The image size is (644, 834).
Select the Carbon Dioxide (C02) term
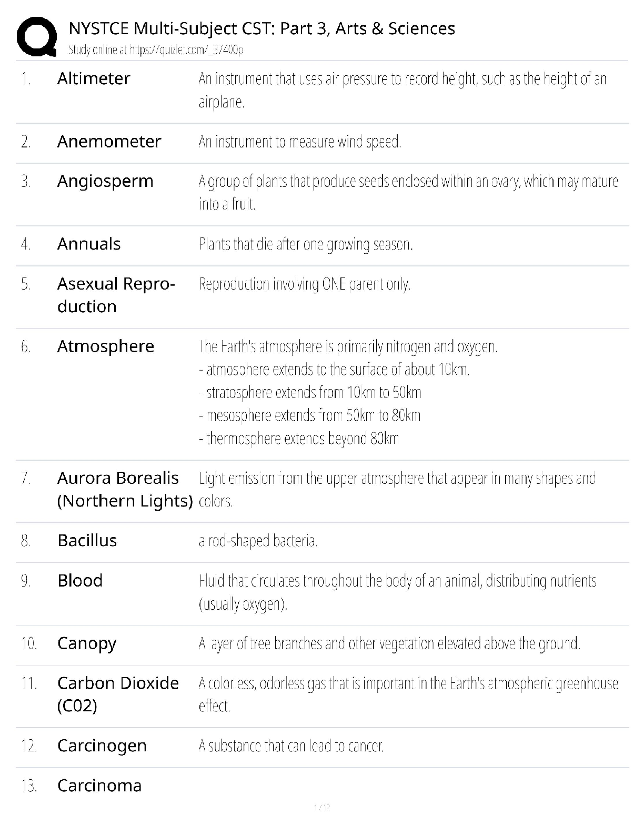coord(118,694)
